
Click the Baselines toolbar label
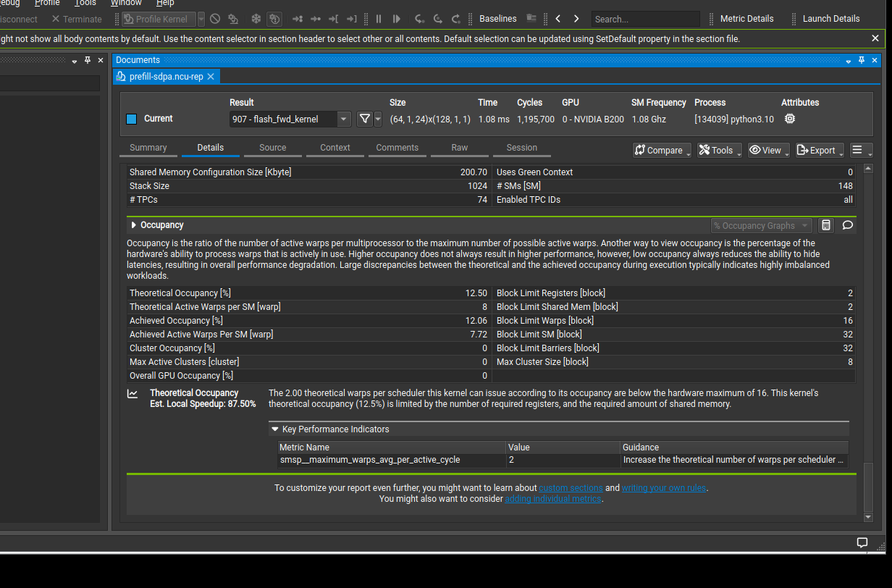498,19
